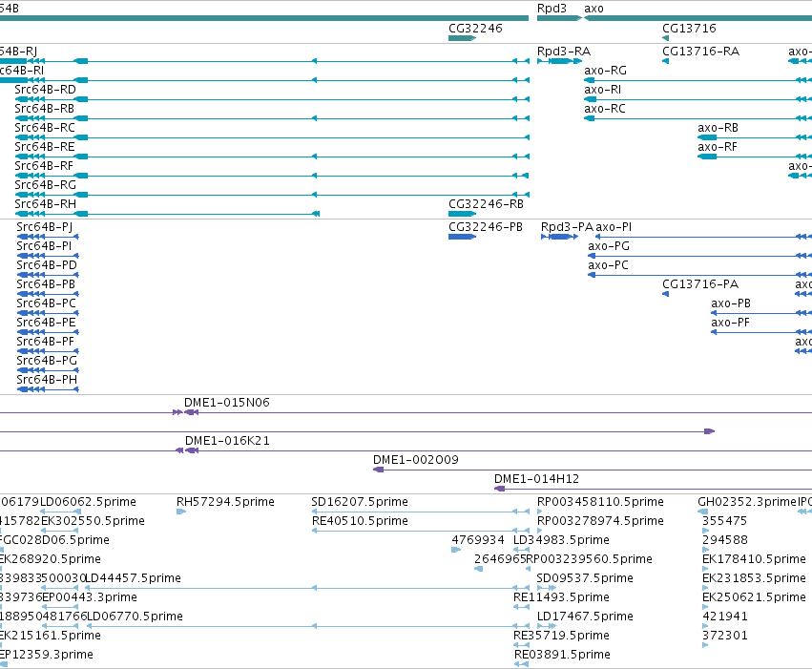Screen dimensions: 812x669
Task: Click the Src64B-PH protein label
Action: click(47, 381)
